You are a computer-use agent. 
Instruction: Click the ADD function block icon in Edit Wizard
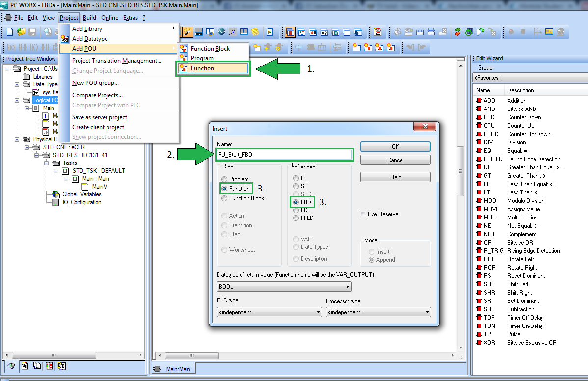[x=479, y=101]
